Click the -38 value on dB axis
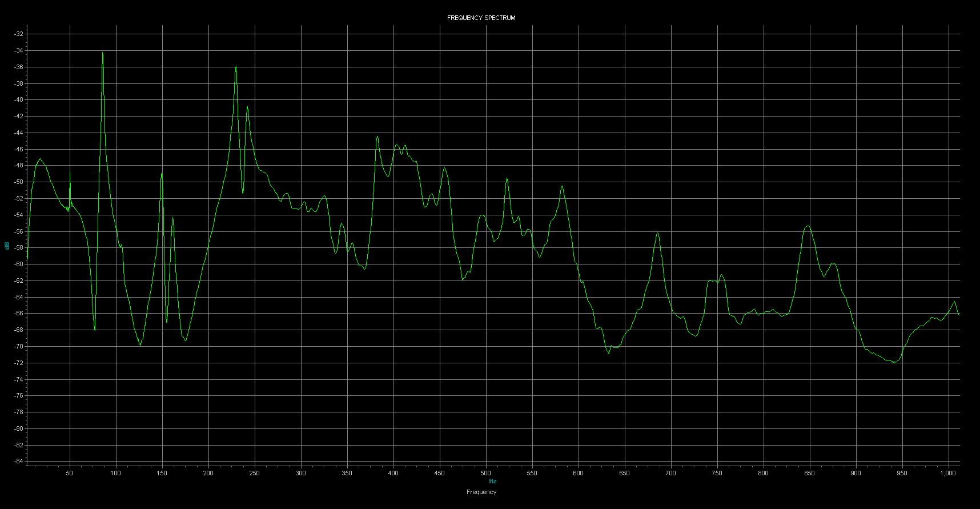The height and width of the screenshot is (509, 980). [19, 83]
